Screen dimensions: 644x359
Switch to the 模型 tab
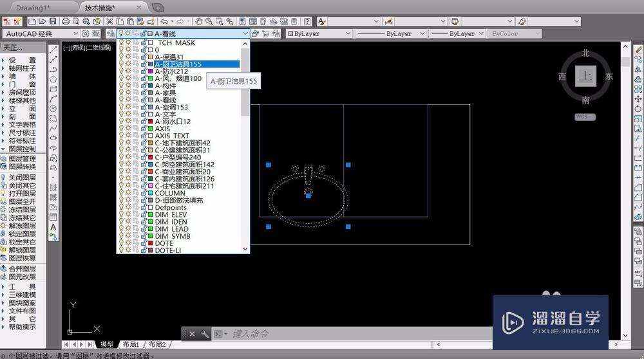coord(107,344)
